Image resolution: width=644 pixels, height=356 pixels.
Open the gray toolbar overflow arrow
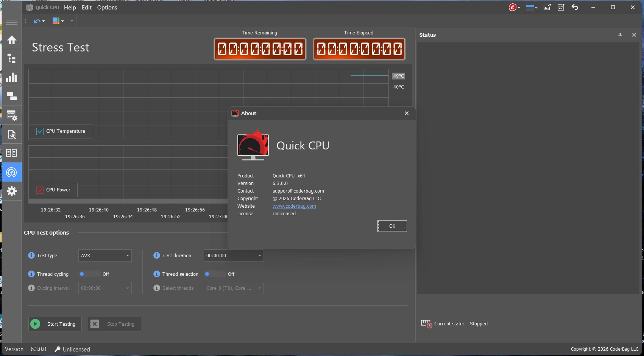(x=72, y=21)
